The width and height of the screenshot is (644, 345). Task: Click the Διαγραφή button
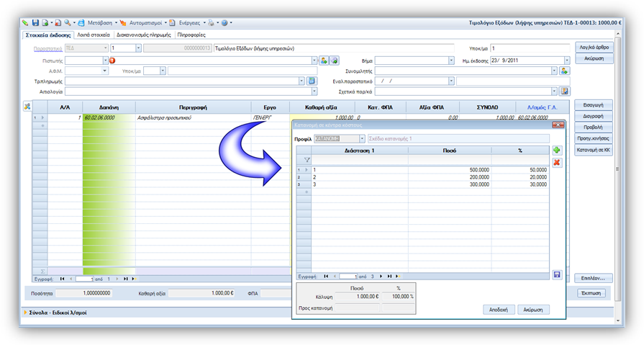tap(594, 117)
